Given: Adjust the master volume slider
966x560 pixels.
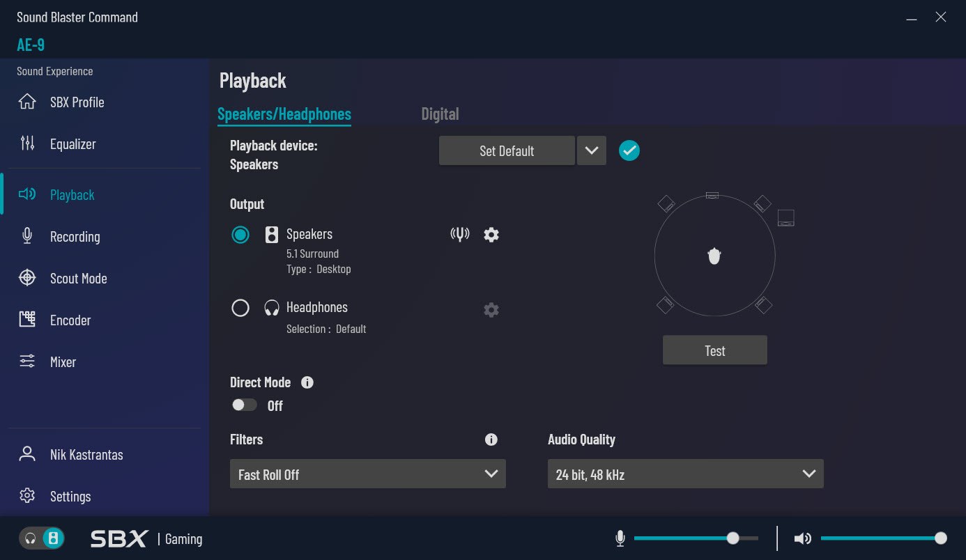Looking at the screenshot, I should pyautogui.click(x=884, y=538).
